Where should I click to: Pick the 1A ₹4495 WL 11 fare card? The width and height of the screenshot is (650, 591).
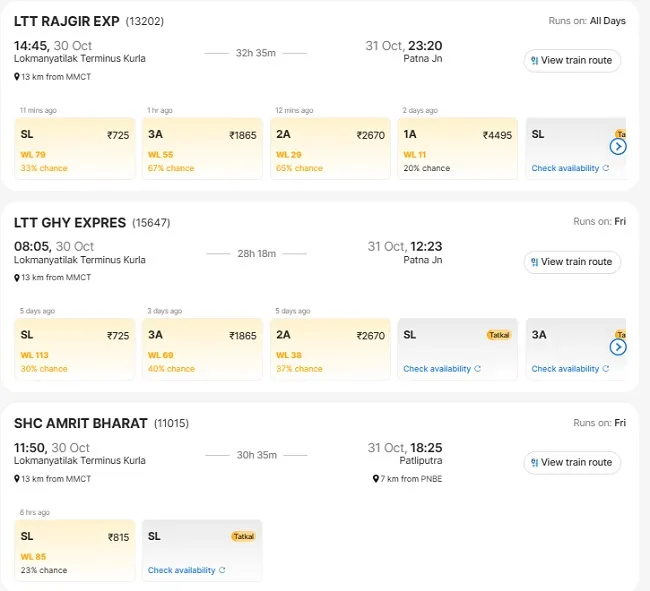(458, 148)
